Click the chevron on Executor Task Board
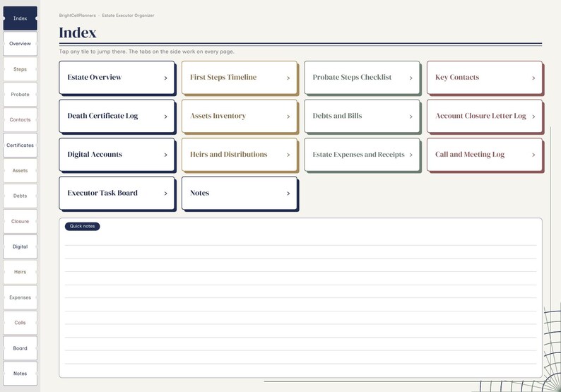Screen dimensions: 561x392 pos(165,194)
